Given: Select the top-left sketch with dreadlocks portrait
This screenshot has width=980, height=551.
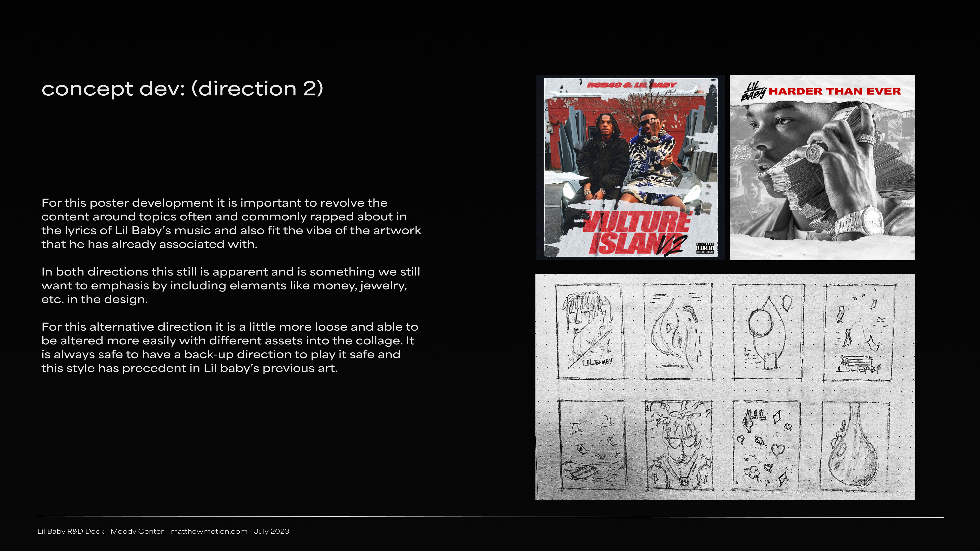Looking at the screenshot, I should click(x=590, y=332).
